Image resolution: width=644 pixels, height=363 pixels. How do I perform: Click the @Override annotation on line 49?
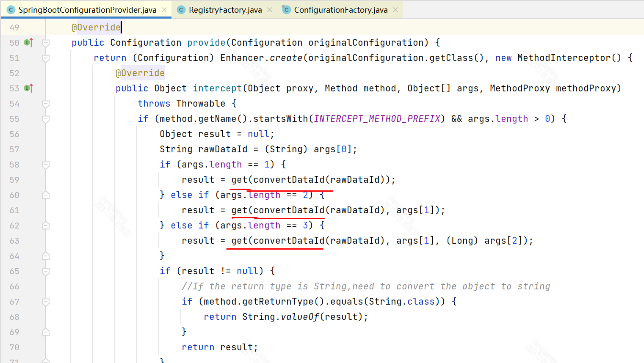coord(96,27)
